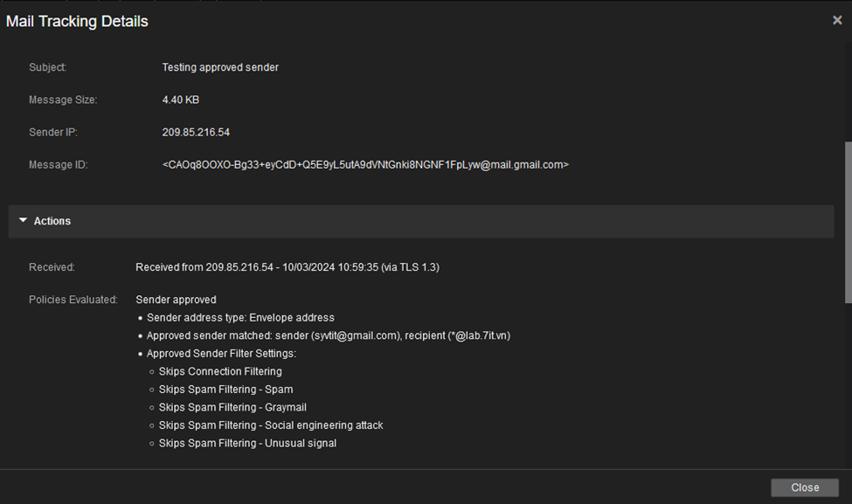
Task: Click Skips Spam Filtering - Graymail entry
Action: 232,407
